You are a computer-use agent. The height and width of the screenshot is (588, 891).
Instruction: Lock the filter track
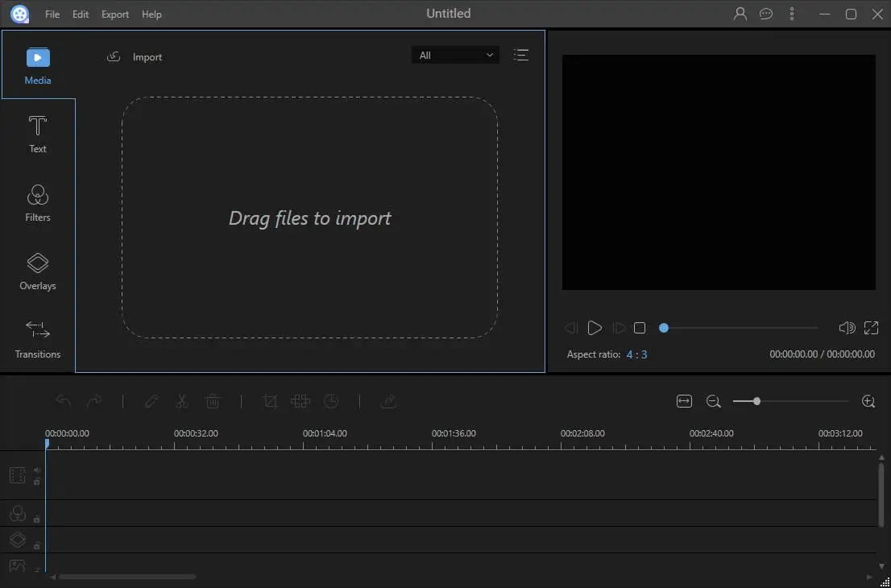(37, 520)
